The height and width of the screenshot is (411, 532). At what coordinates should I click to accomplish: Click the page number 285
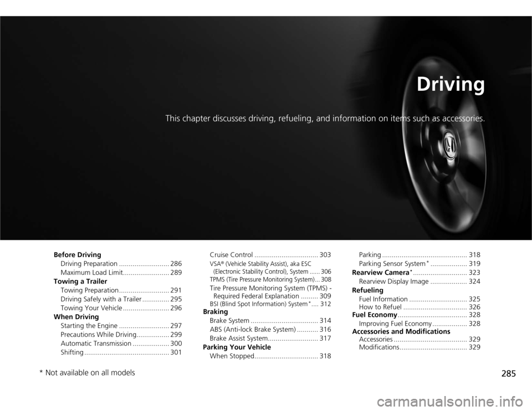(x=508, y=373)
